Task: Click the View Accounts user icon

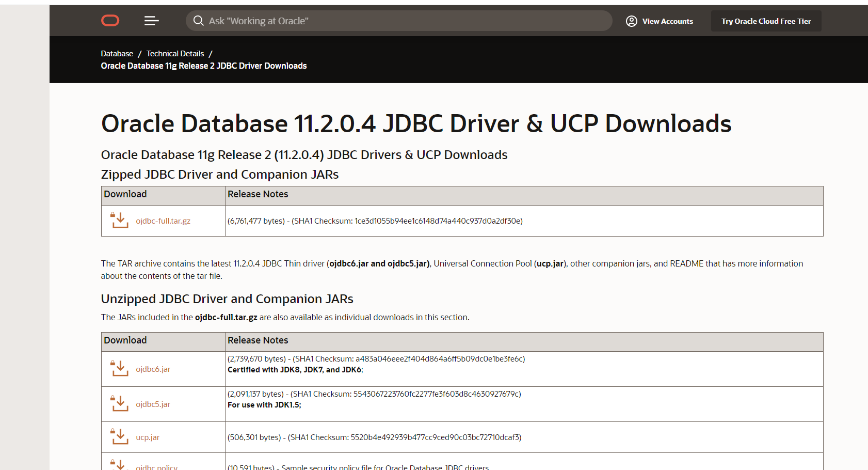Action: [631, 21]
